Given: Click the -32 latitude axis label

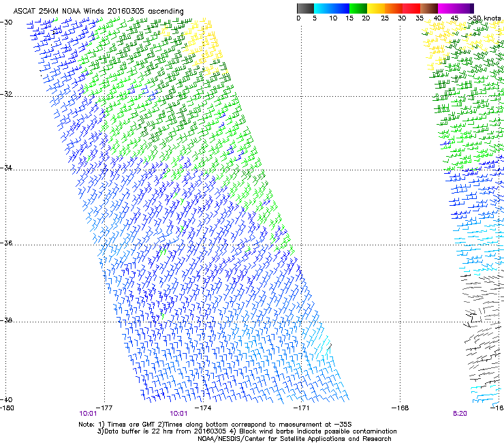Looking at the screenshot, I should 6,94.
